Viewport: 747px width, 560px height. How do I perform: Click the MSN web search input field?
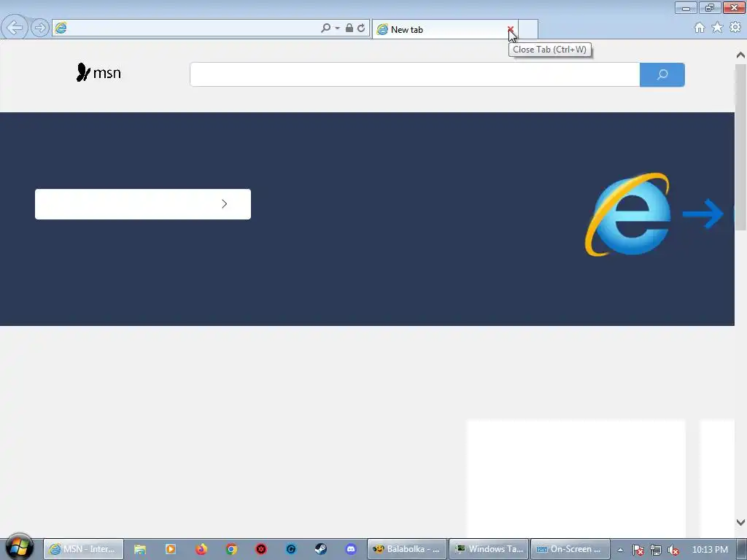pos(414,75)
